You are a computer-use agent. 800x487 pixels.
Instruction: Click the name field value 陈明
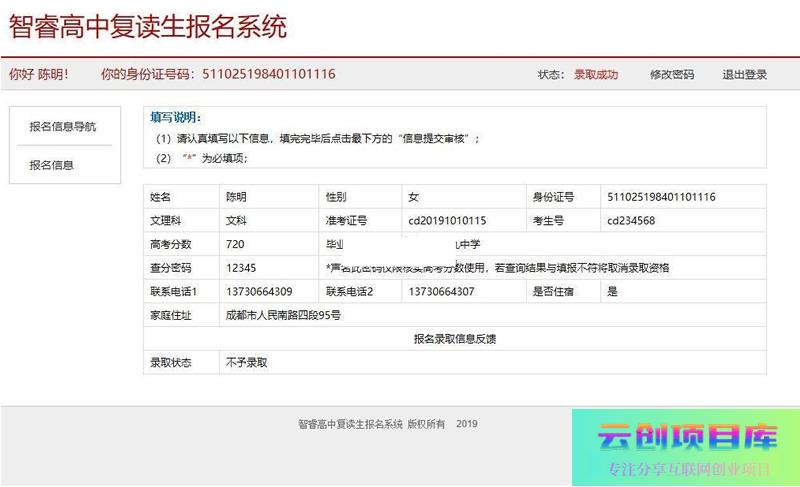[237, 197]
